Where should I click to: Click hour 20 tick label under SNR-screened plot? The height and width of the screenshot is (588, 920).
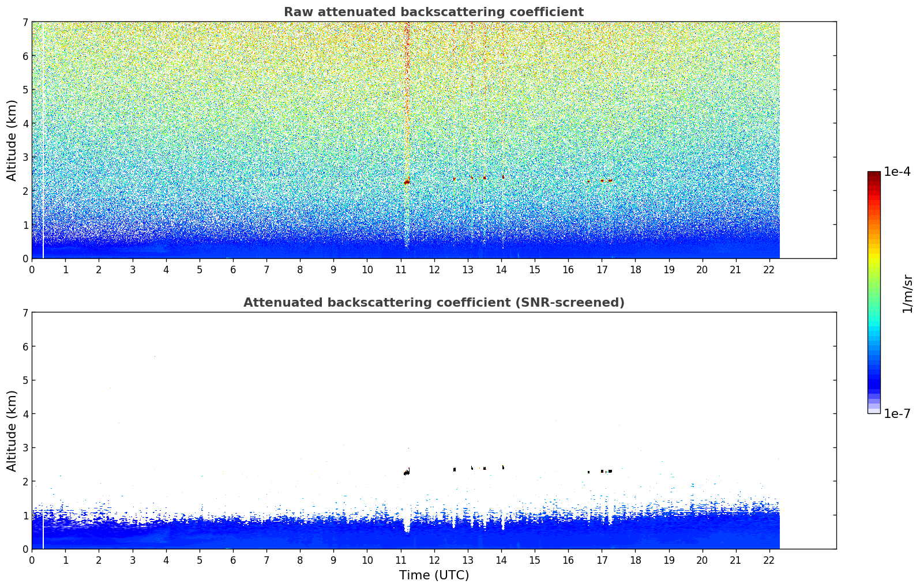pos(702,560)
